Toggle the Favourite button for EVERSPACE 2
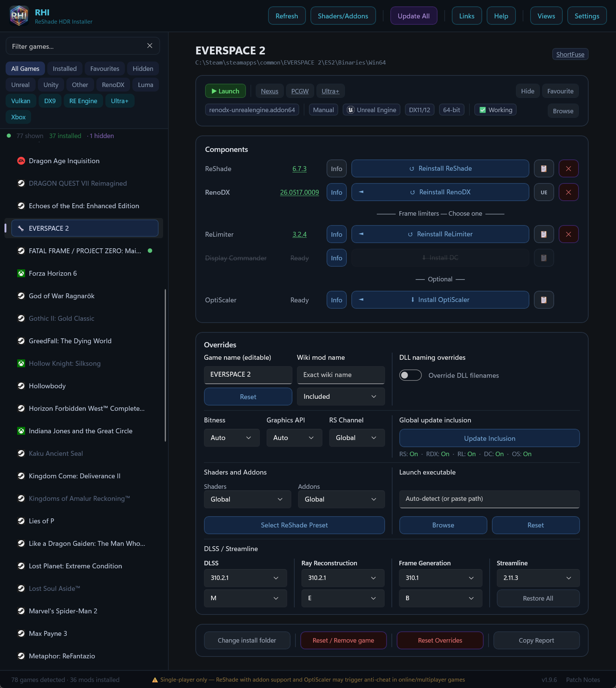This screenshot has height=688, width=616. point(560,91)
